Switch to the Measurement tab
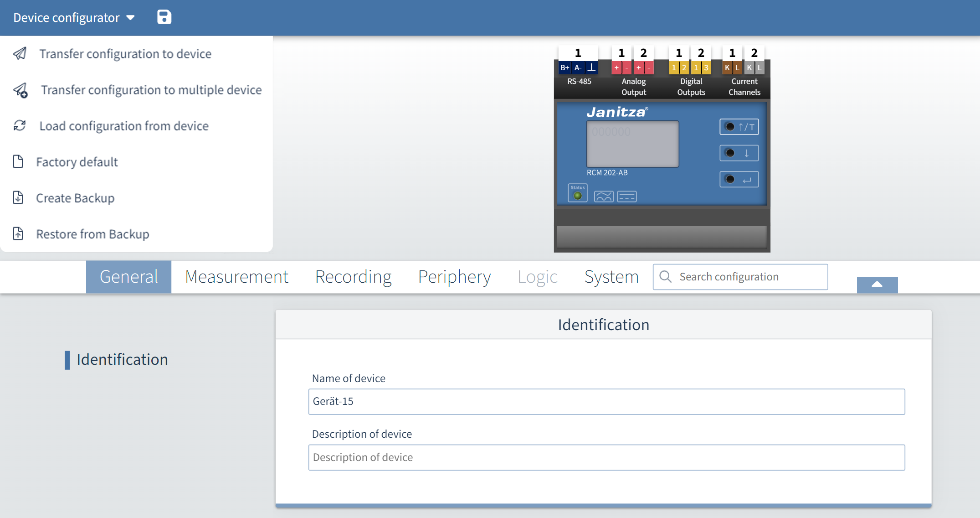The width and height of the screenshot is (980, 518). click(236, 277)
